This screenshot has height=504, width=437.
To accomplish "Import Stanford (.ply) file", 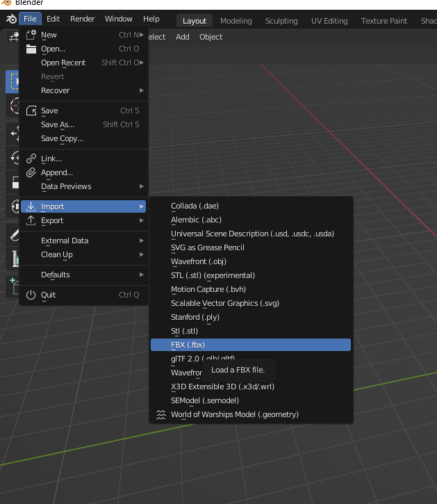I will point(251,317).
